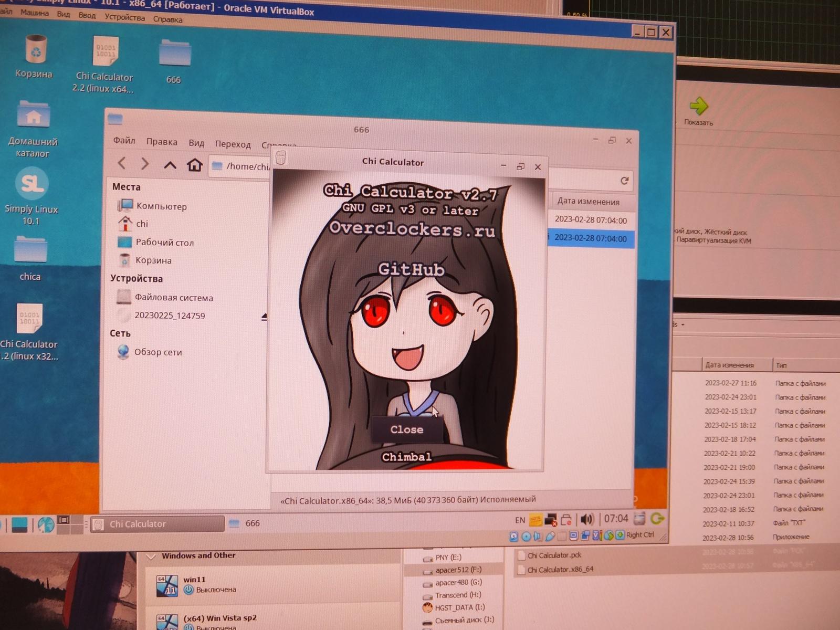840x630 pixels.
Task: Open the Машина menu in VirtualBox
Action: 35,13
